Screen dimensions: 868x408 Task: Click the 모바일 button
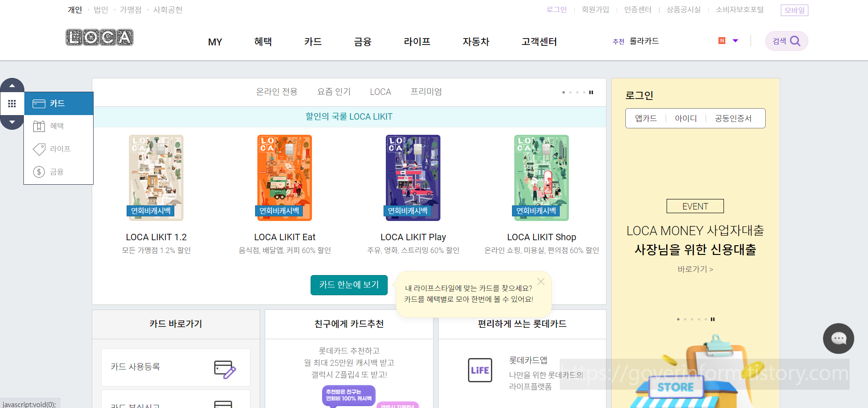tap(795, 10)
